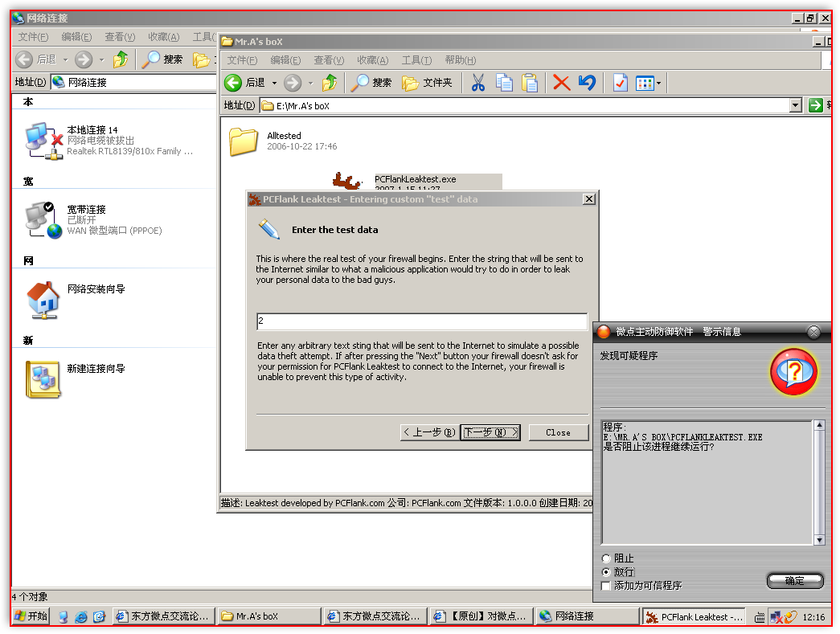This screenshot has width=840, height=634.
Task: Click the Forward arrow in Mr.A's boX toolbar
Action: (293, 83)
